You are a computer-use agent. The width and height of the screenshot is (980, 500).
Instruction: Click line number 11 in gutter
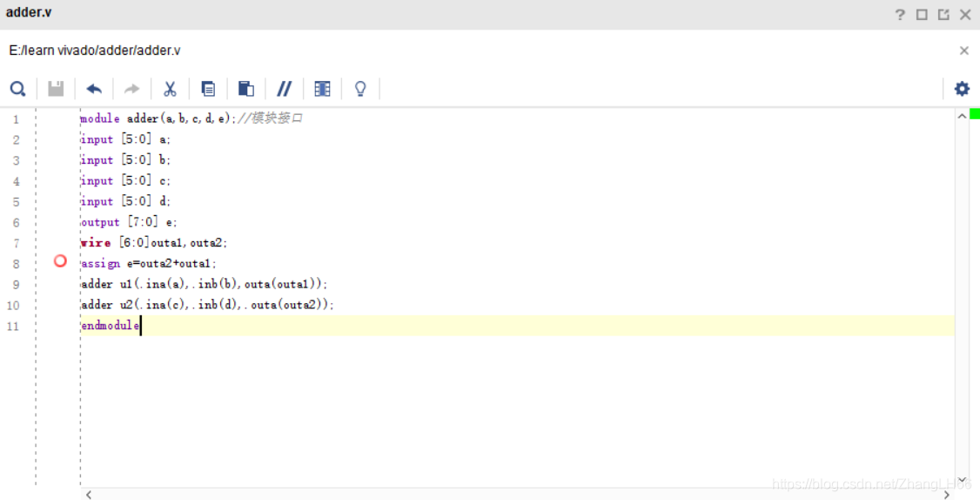(13, 326)
